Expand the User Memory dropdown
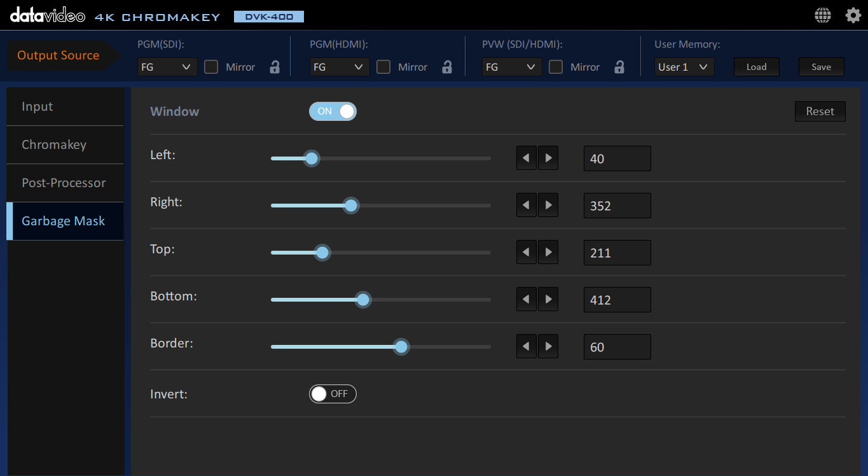Image resolution: width=868 pixels, height=476 pixels. pyautogui.click(x=684, y=67)
